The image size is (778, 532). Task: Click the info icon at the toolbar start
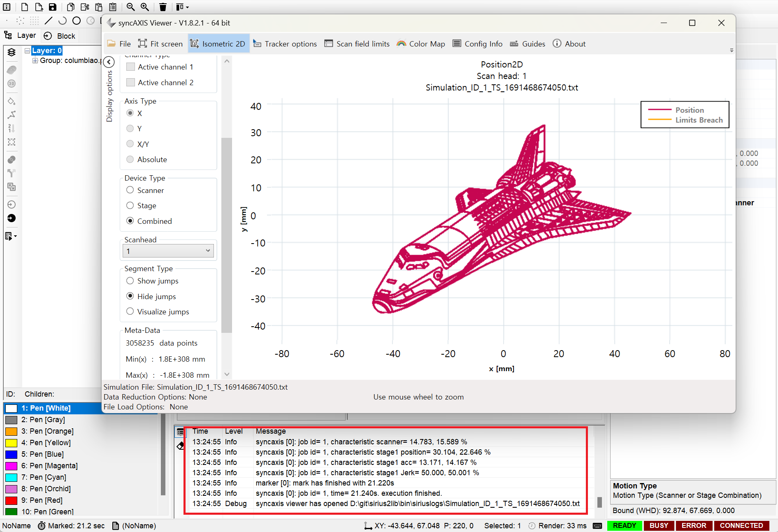[x=7, y=7]
